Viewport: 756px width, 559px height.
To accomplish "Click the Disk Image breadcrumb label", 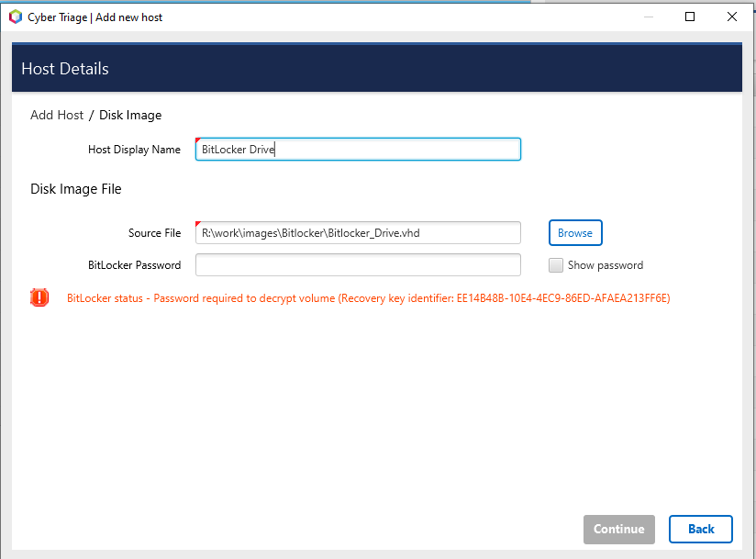I will click(132, 115).
